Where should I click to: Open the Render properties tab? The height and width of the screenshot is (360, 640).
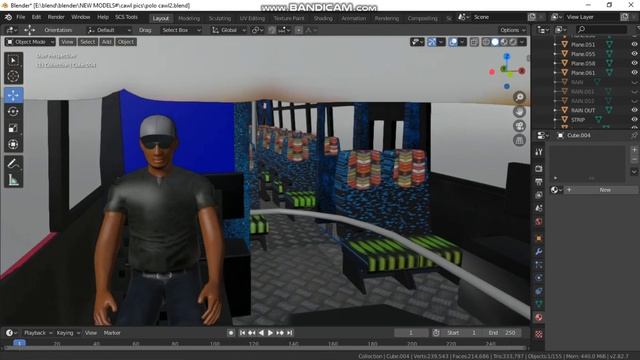539,169
